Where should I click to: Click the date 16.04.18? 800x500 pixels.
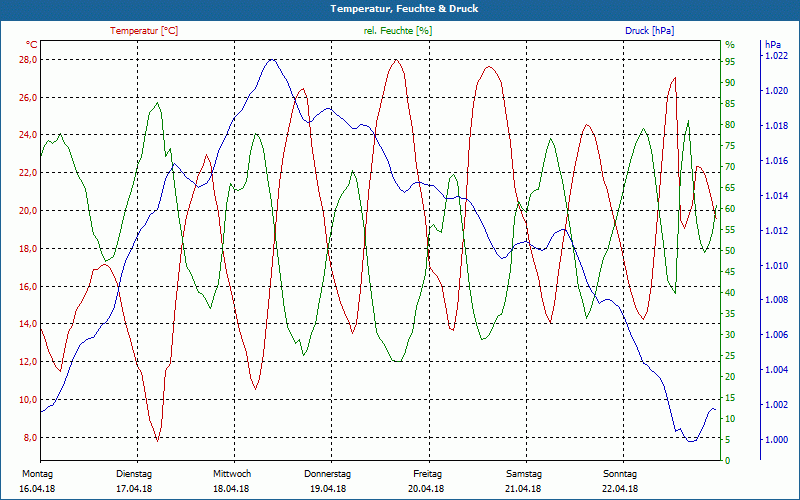(37, 489)
